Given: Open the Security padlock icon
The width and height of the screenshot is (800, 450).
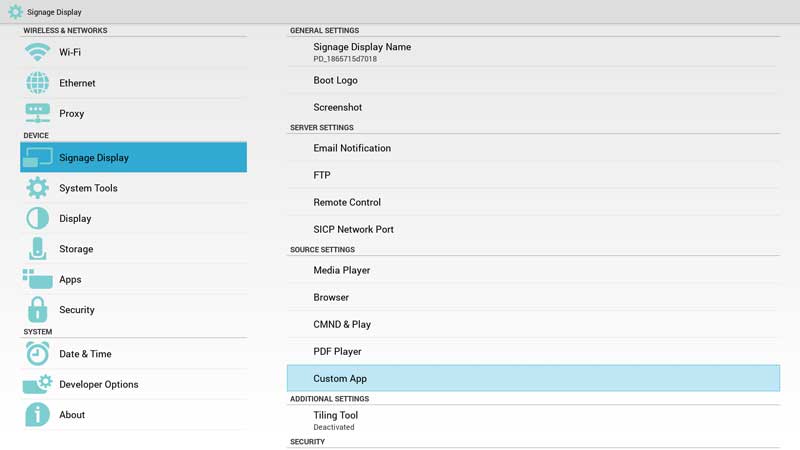Looking at the screenshot, I should pos(37,310).
